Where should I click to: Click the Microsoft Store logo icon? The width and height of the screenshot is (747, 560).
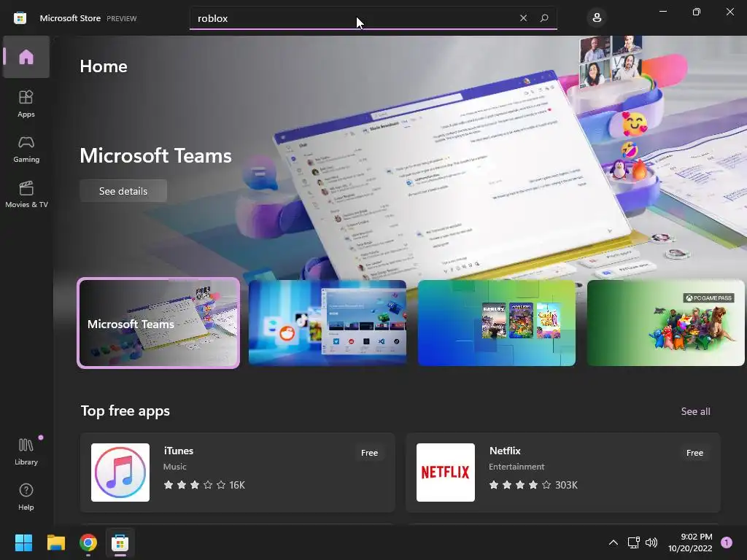pos(20,18)
